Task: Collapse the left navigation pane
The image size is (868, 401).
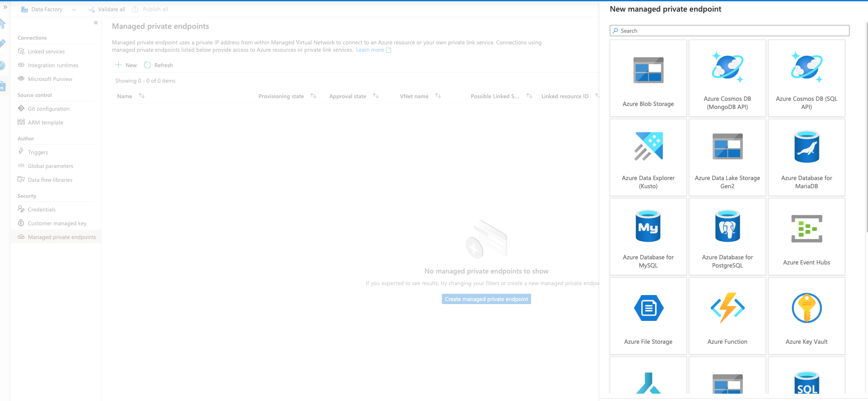Action: coord(96,23)
